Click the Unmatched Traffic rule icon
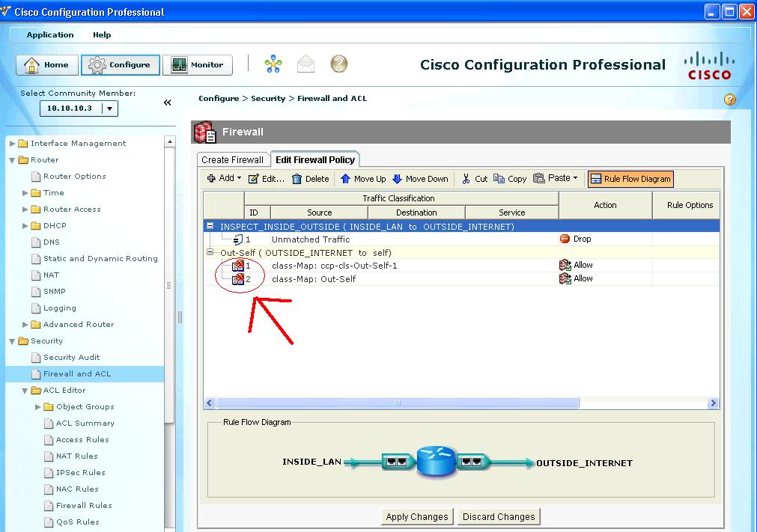 pos(238,239)
